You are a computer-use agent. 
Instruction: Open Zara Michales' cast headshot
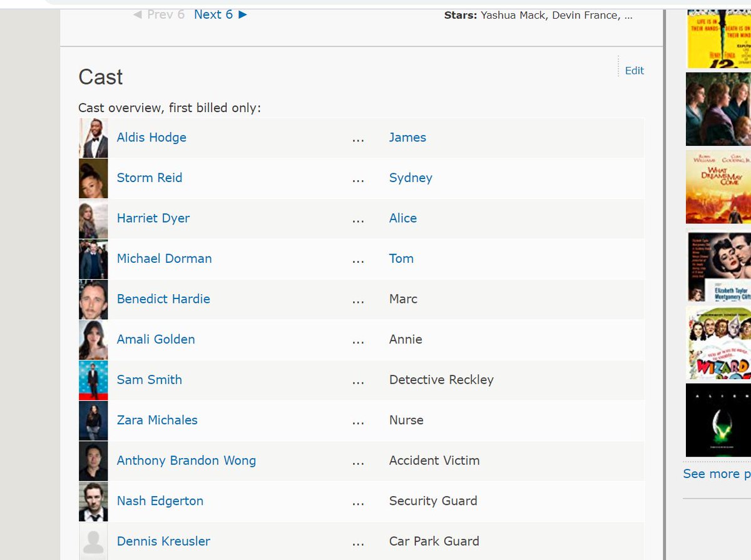click(x=93, y=420)
